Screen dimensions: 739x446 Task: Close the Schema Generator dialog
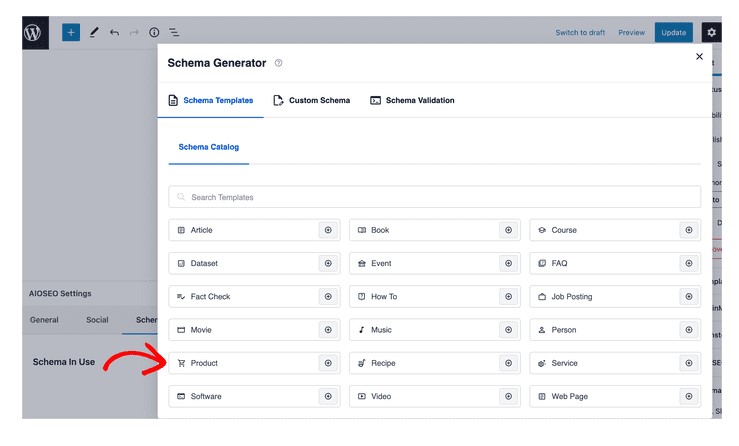(699, 57)
